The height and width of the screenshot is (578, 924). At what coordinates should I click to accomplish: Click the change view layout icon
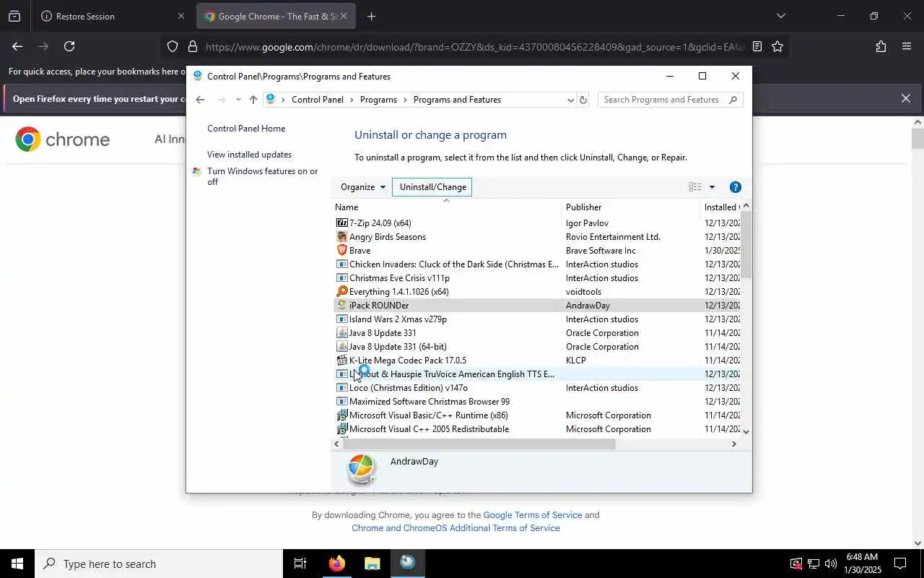click(x=694, y=187)
